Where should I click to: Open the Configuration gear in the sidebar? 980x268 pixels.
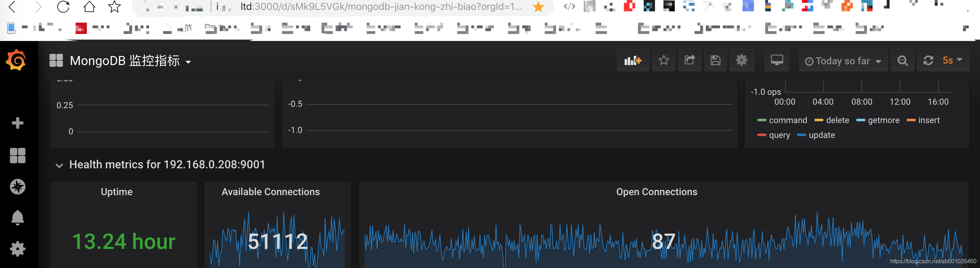pos(18,249)
